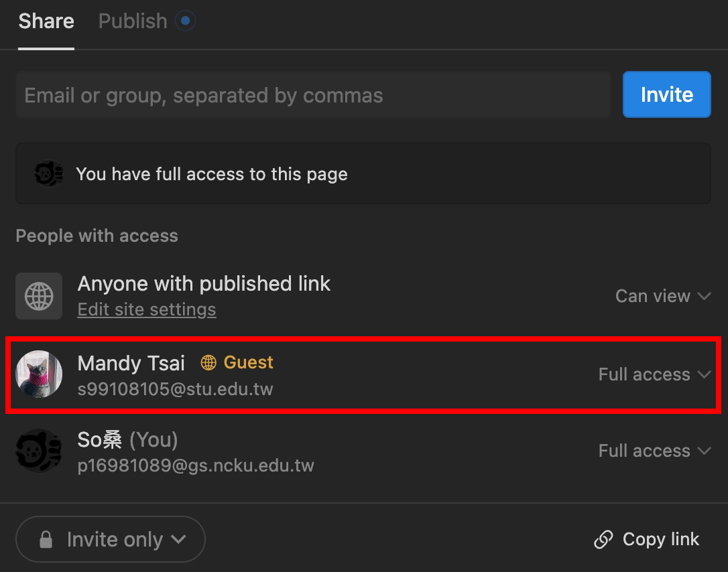
Task: Expand the Invite only chevron
Action: point(178,539)
